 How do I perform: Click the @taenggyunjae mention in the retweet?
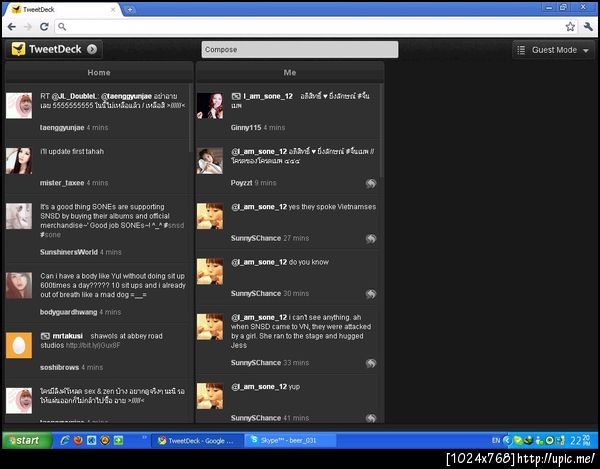126,96
